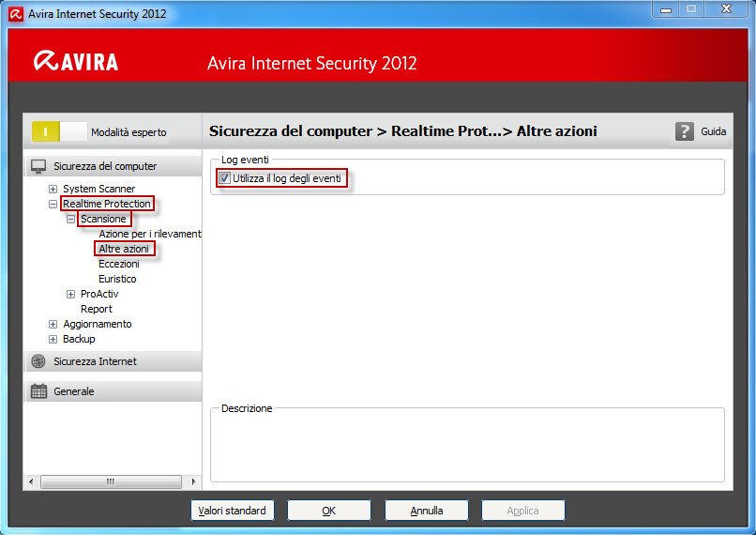
Task: Select Altre azioni in the tree
Action: point(124,249)
